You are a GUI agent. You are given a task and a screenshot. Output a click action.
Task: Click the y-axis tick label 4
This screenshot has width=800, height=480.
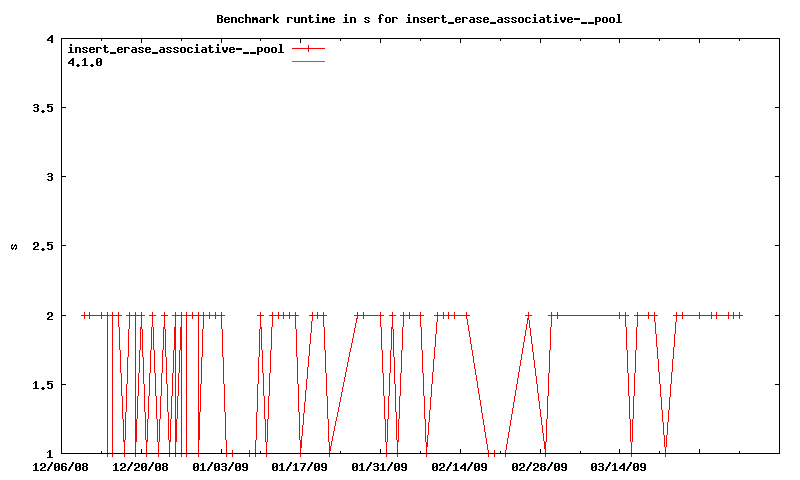(49, 39)
